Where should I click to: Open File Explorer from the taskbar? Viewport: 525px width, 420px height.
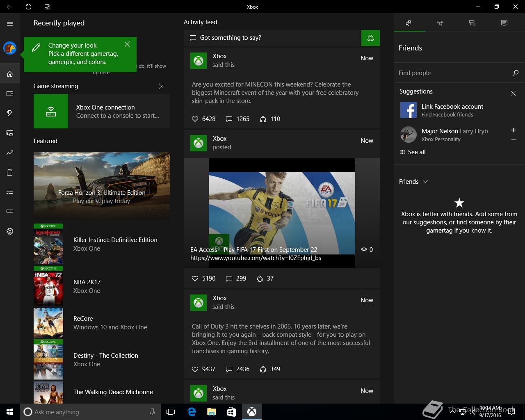[211, 412]
